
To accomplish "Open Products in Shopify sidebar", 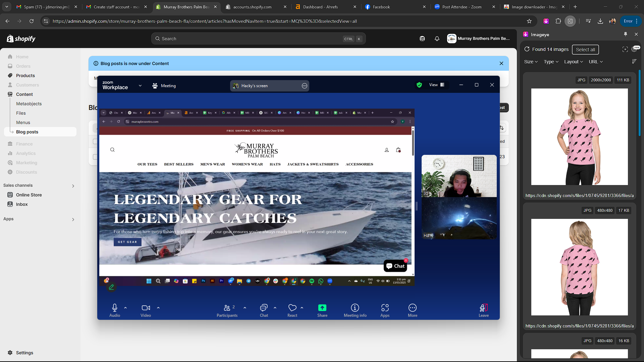I will point(25,75).
